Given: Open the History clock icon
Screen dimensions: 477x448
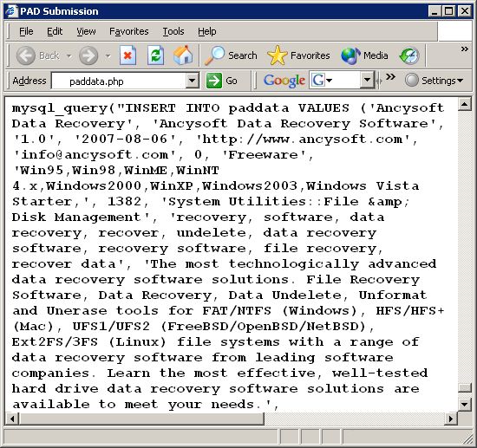Looking at the screenshot, I should (x=409, y=55).
